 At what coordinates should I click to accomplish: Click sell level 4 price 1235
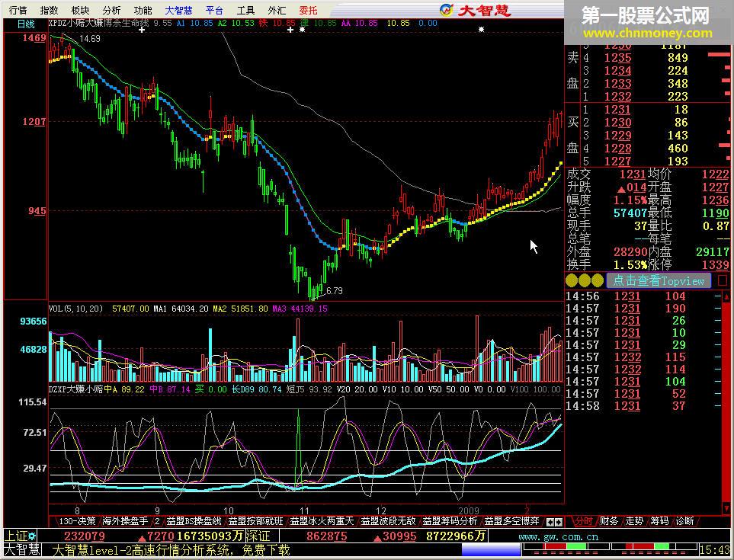[617, 58]
